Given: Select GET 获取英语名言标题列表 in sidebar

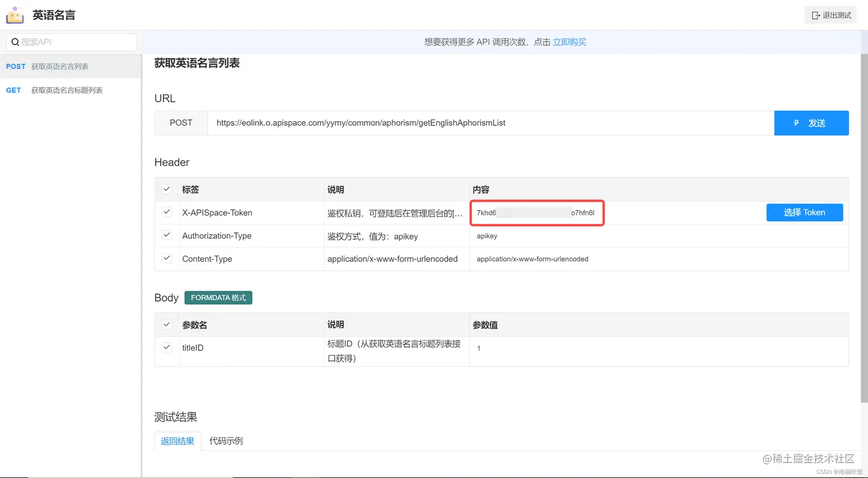Looking at the screenshot, I should tap(70, 90).
